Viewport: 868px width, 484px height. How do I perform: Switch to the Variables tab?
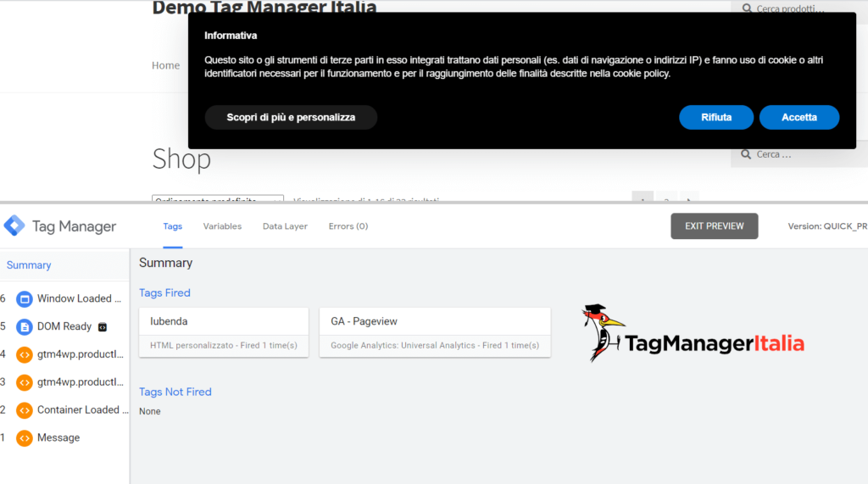tap(222, 226)
